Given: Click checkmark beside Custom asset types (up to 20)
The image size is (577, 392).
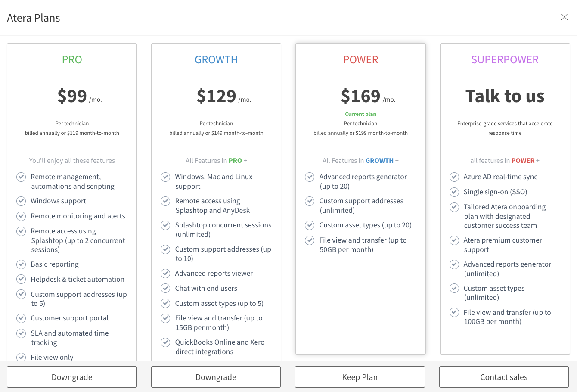Looking at the screenshot, I should 310,225.
